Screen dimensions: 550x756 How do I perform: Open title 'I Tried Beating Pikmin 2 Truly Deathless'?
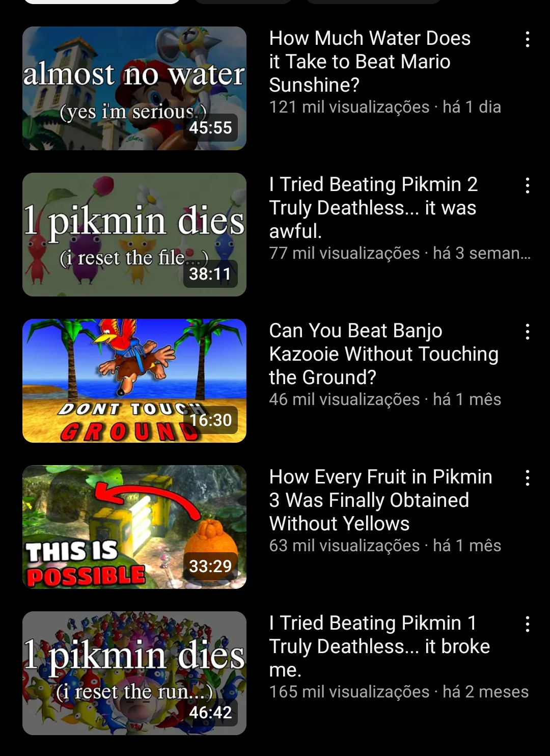point(373,208)
